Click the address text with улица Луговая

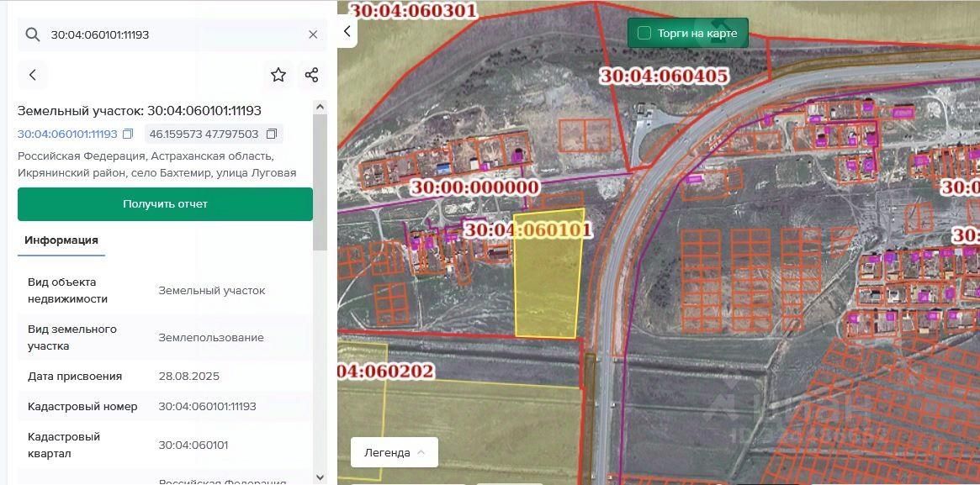point(156,164)
